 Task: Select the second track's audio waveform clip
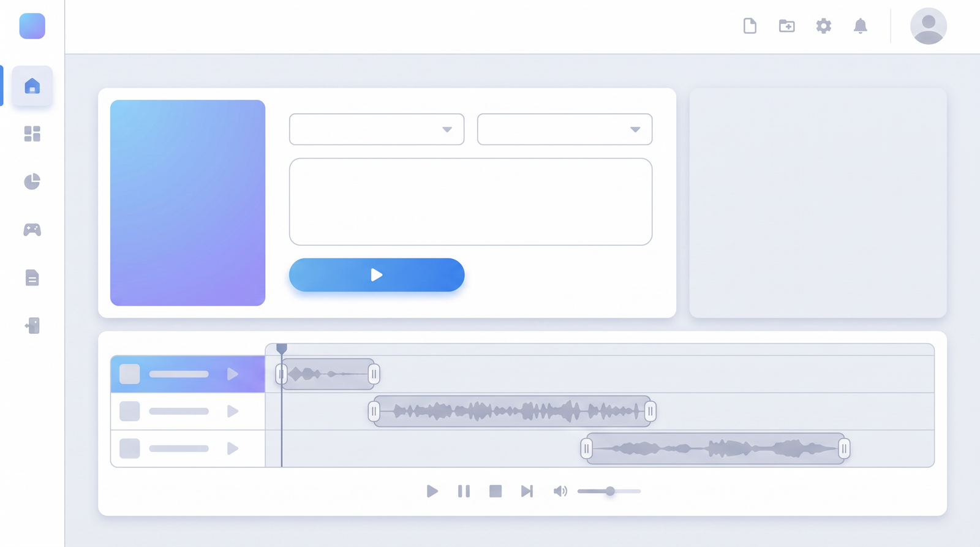point(512,411)
